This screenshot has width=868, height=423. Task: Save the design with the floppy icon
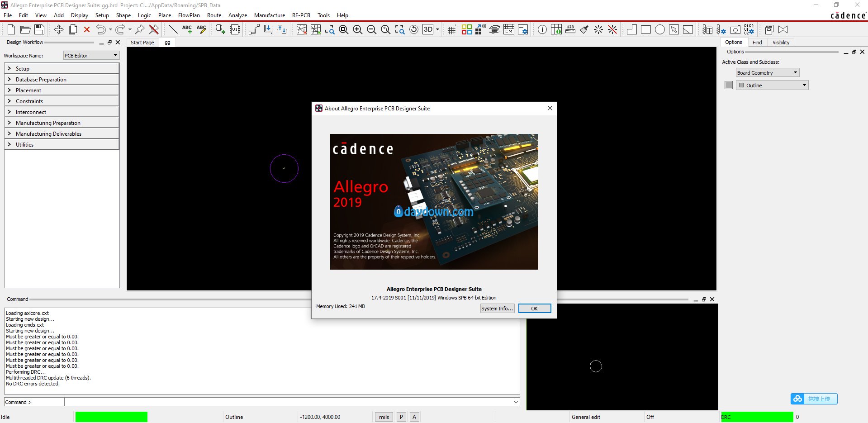[39, 29]
